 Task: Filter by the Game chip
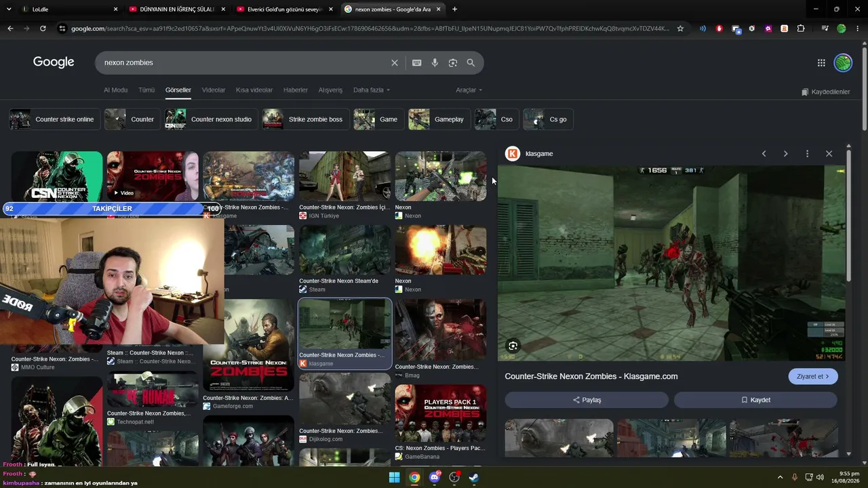click(x=378, y=119)
